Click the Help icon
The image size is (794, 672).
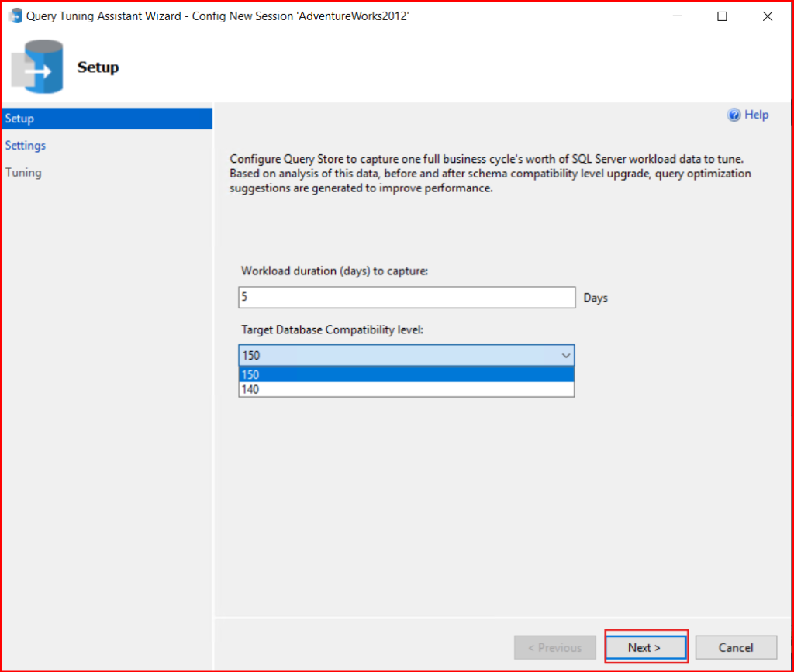coord(734,115)
